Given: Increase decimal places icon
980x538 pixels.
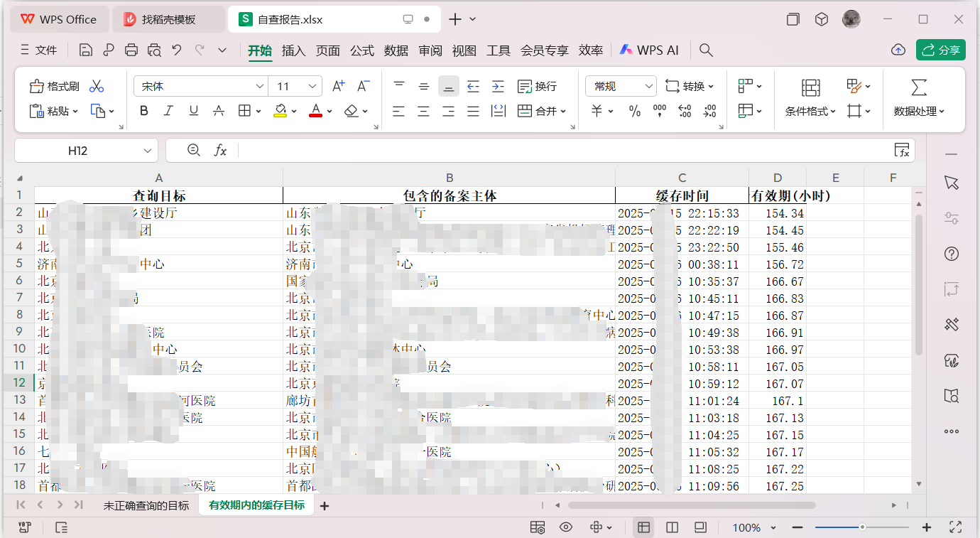Looking at the screenshot, I should pos(685,111).
